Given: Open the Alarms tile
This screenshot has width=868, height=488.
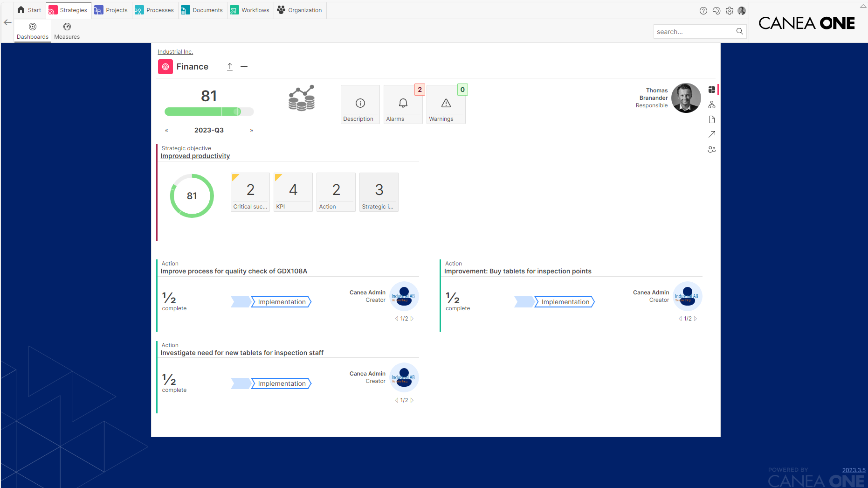Looking at the screenshot, I should [403, 105].
